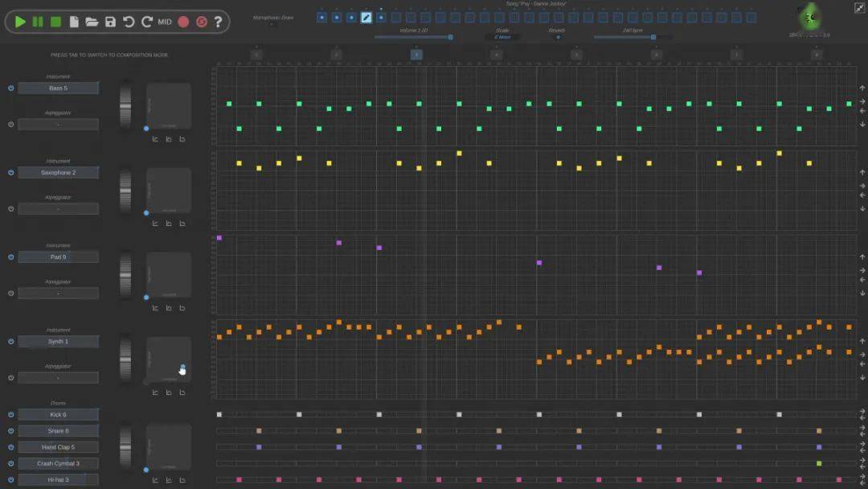Toggle fullscreen with the corner arrows icon

pos(860,7)
